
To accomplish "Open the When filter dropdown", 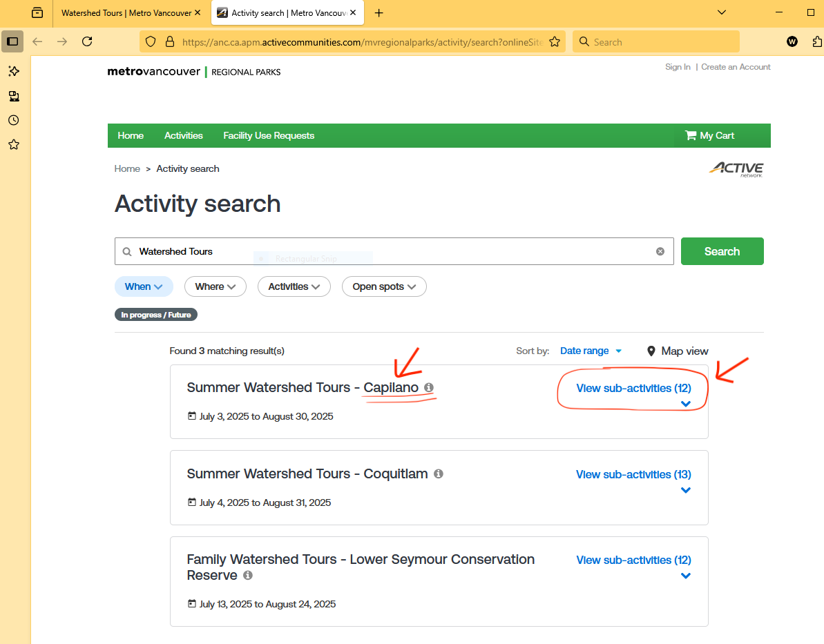I will coord(144,286).
